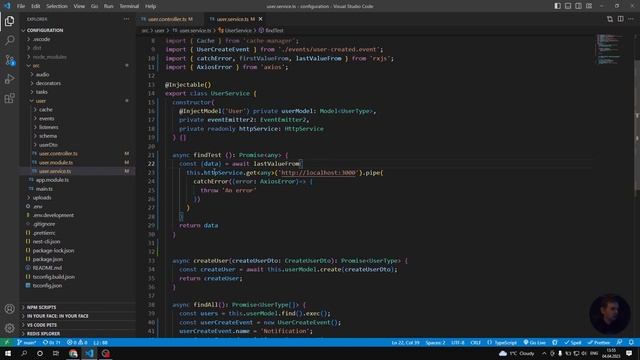640x360 pixels.
Task: Open the Run and Debug view
Action: pos(9,79)
